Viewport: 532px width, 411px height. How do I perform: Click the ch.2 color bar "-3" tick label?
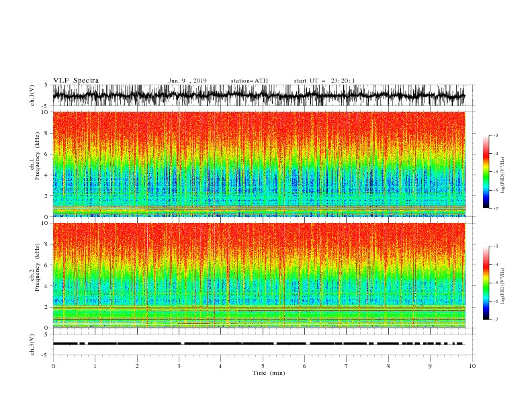(495, 246)
